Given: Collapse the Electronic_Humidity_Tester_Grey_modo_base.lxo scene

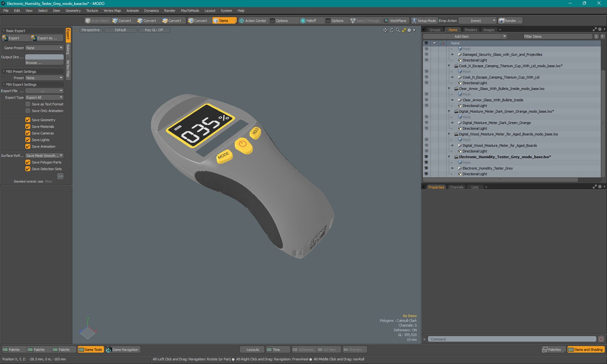Looking at the screenshot, I should tap(449, 157).
